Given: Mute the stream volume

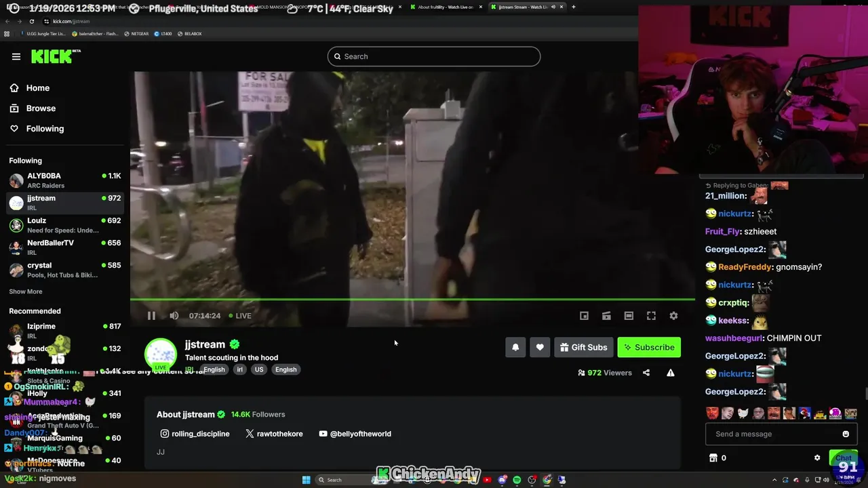Looking at the screenshot, I should pos(174,316).
